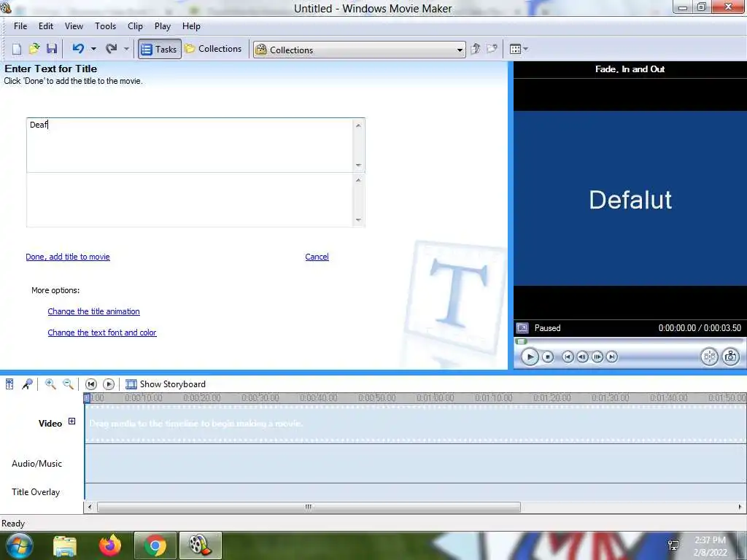
Task: Open the Edit menu
Action: pyautogui.click(x=46, y=26)
